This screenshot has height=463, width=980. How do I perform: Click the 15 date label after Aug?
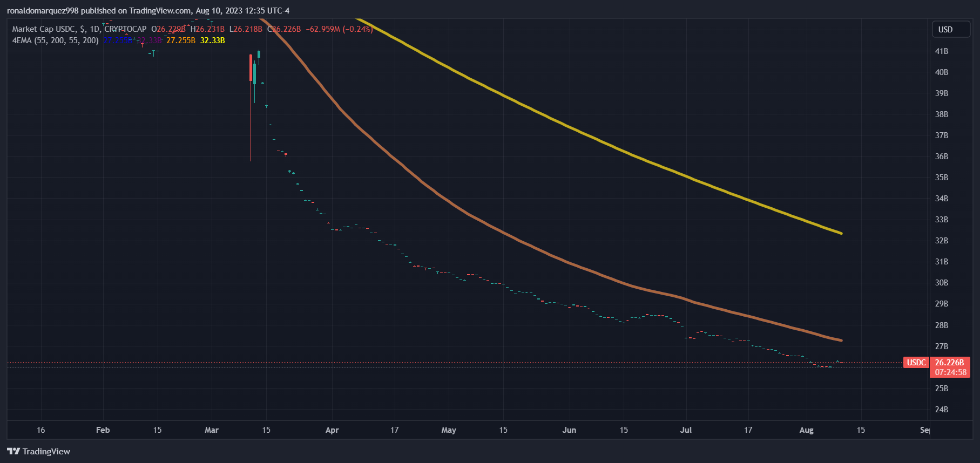[x=861, y=430]
